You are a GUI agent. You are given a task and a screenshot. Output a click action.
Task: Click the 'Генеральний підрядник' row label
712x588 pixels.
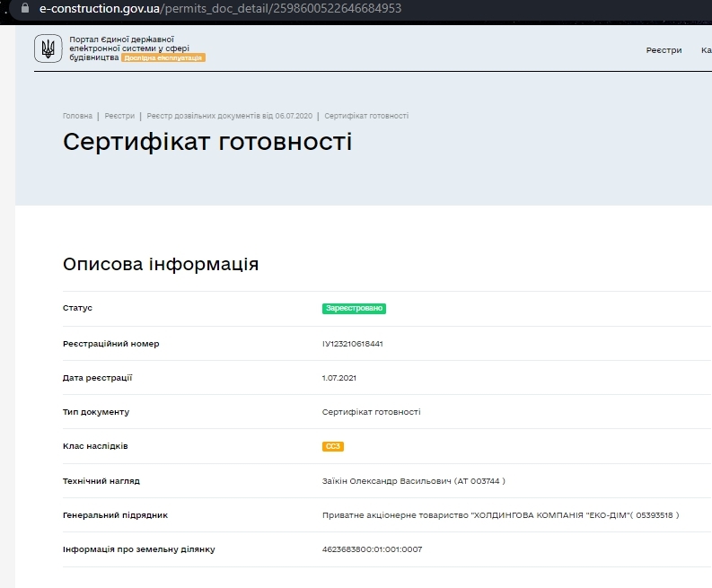tap(115, 515)
